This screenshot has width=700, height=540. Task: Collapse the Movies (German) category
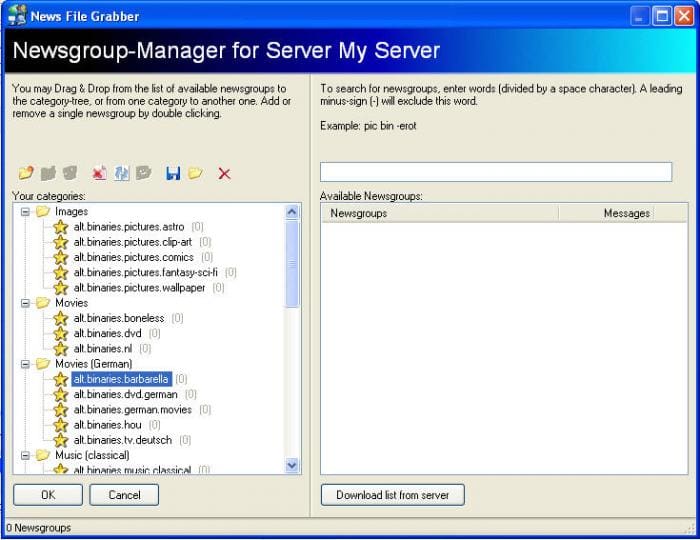coord(25,364)
